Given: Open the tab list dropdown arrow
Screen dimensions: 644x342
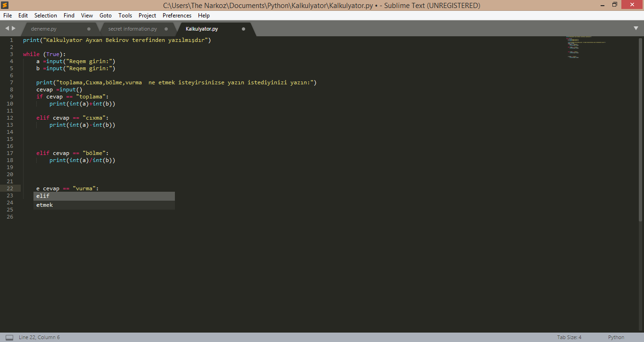Looking at the screenshot, I should point(636,28).
